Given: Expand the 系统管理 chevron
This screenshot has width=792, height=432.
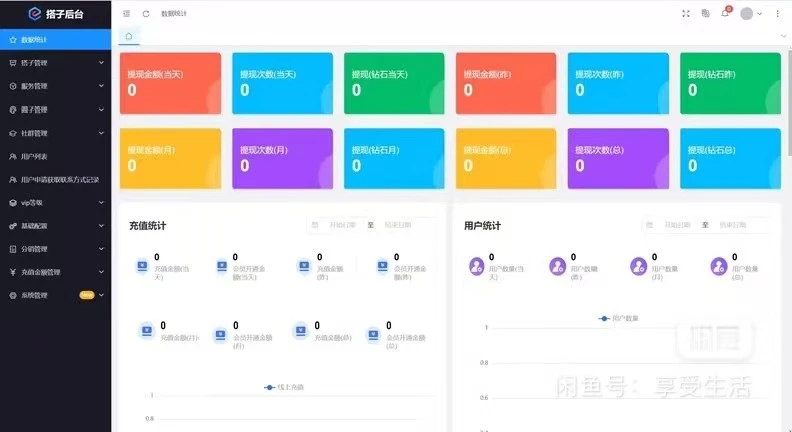Looking at the screenshot, I should [101, 295].
